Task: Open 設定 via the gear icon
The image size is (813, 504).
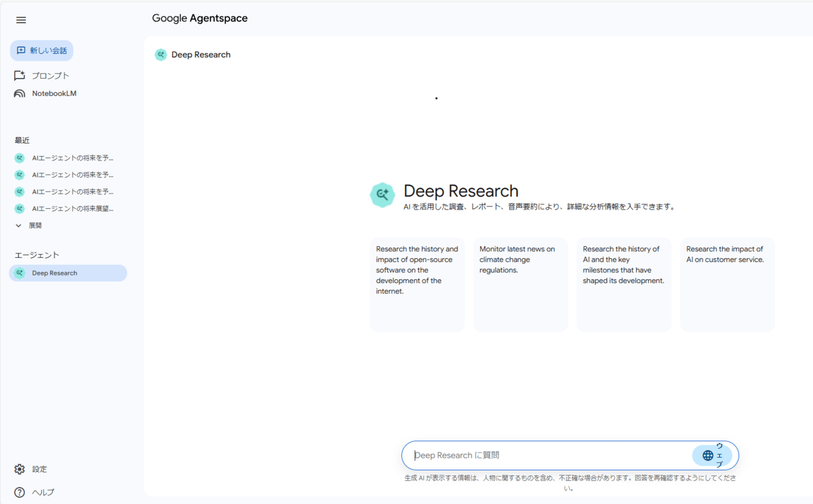Action: click(x=20, y=469)
